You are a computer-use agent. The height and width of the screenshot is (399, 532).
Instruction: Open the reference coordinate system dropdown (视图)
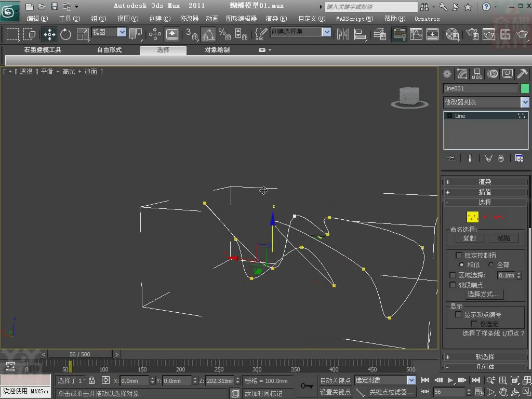[x=109, y=32]
